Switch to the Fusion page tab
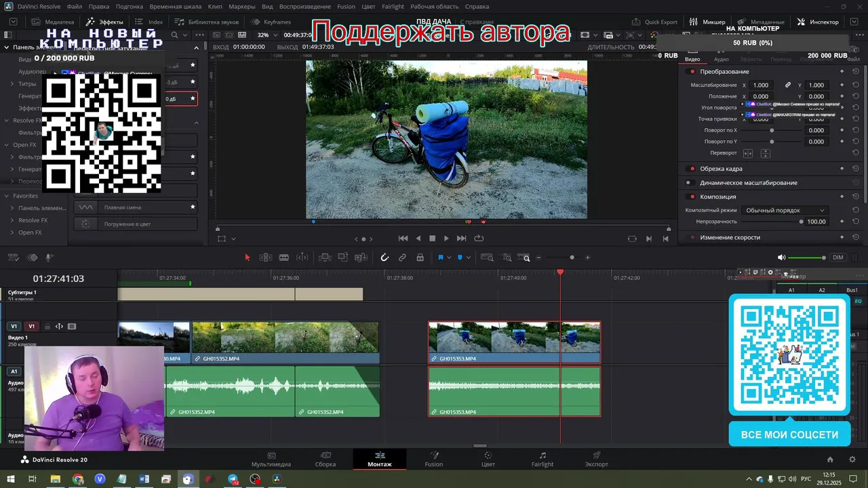868x488 pixels. pyautogui.click(x=434, y=460)
